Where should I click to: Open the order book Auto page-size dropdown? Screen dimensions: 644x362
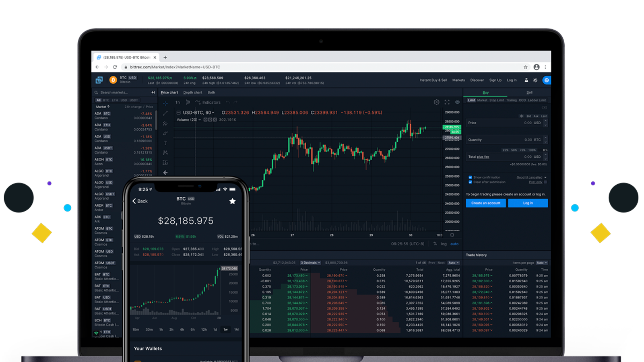click(453, 263)
